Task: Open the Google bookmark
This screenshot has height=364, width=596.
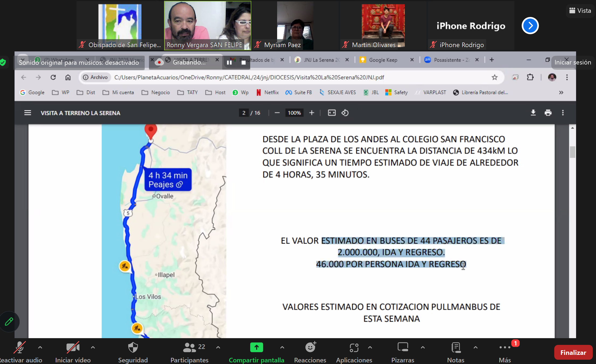Action: pos(32,93)
